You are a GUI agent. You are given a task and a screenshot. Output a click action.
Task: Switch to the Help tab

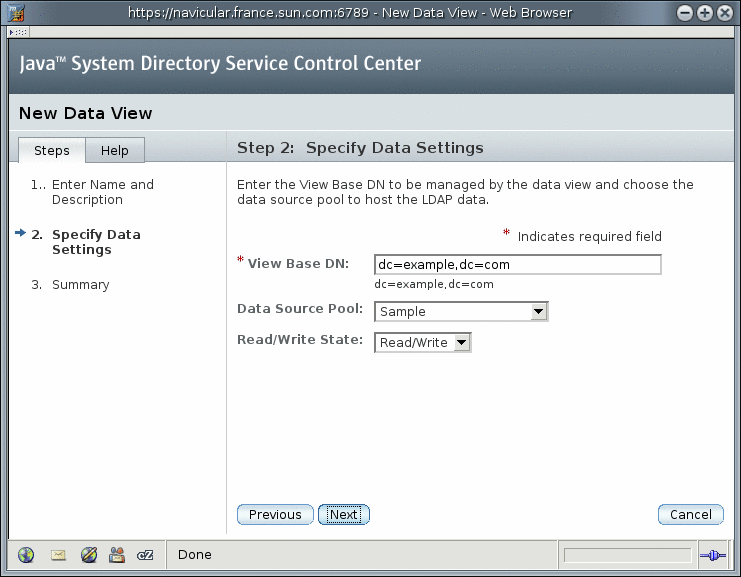[115, 150]
